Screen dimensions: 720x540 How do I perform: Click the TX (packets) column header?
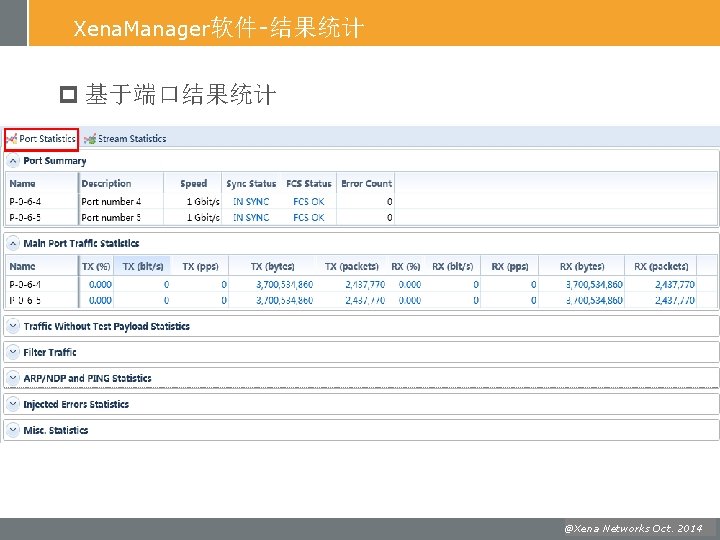tap(352, 266)
